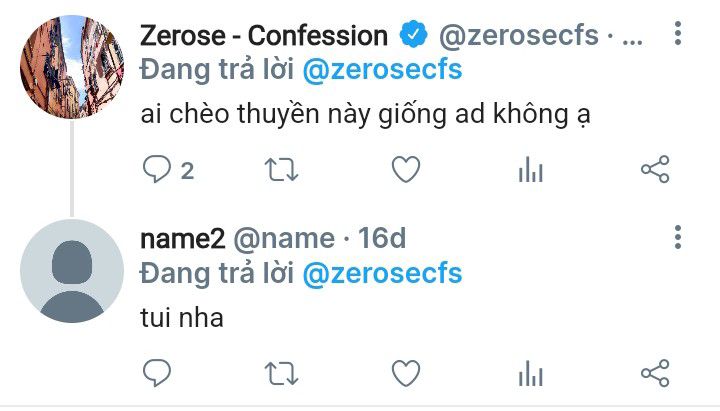Image resolution: width=720 pixels, height=411 pixels.
Task: Reply to the Zerose - Confession tweet
Action: 158,170
